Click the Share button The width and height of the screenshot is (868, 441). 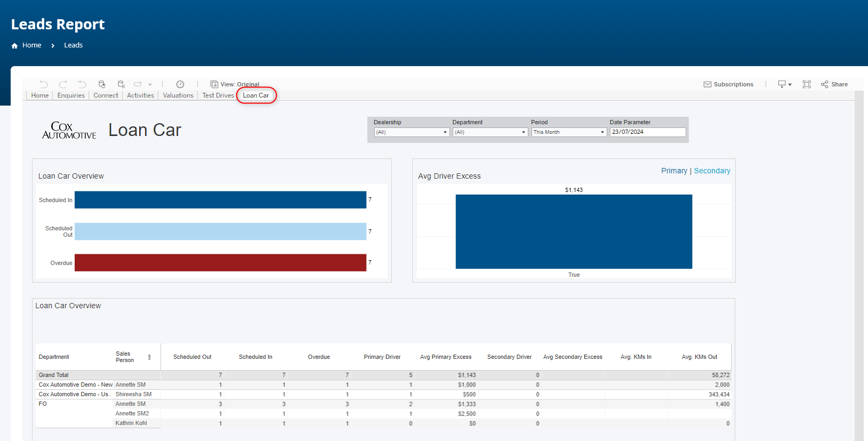coord(834,84)
